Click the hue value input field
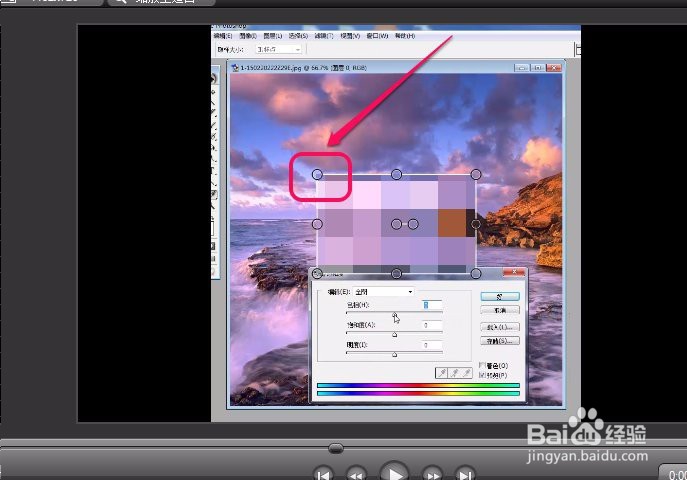 tap(432, 305)
